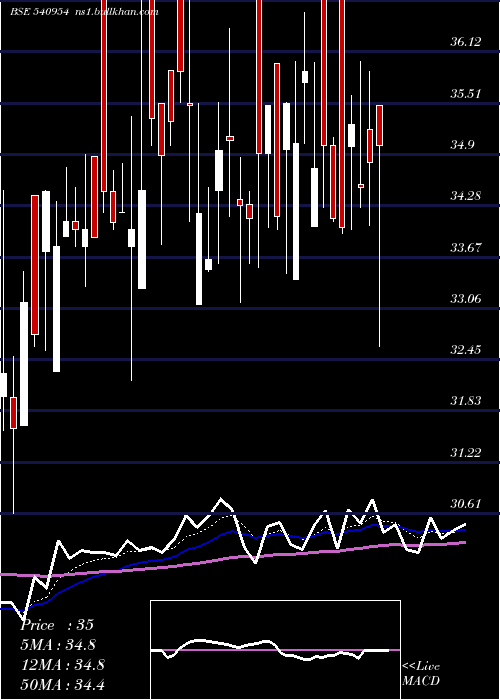The width and height of the screenshot is (500, 700).
Task: Click the <<Live MACD label
Action: coord(421,673)
